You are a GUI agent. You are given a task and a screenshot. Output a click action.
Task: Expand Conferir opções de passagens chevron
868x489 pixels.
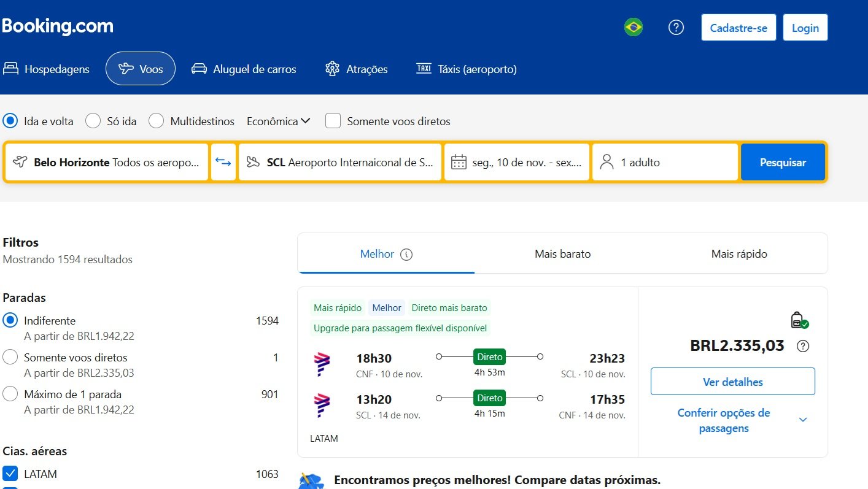click(803, 420)
